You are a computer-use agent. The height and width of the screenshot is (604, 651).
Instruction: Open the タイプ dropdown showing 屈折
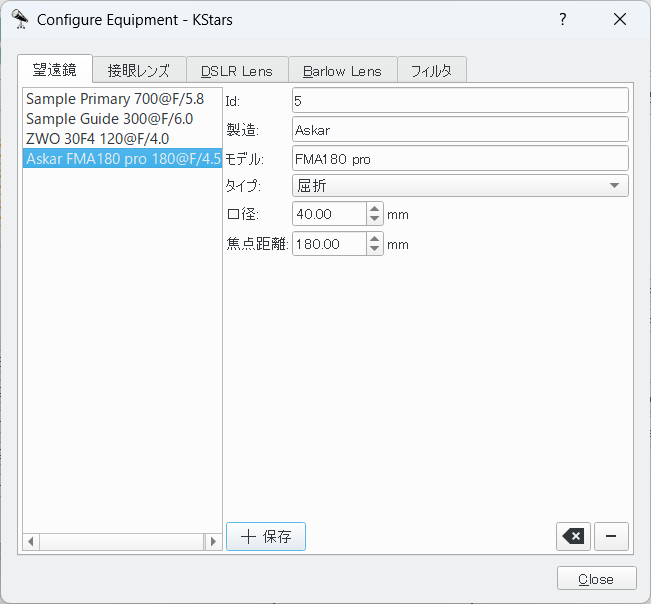(460, 186)
